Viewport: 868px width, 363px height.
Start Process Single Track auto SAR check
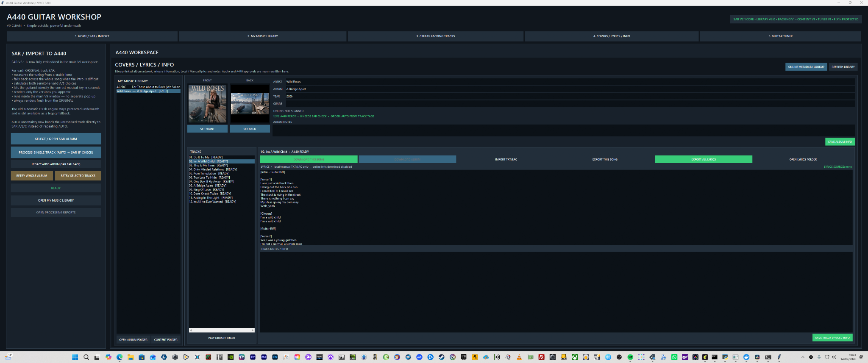(56, 152)
